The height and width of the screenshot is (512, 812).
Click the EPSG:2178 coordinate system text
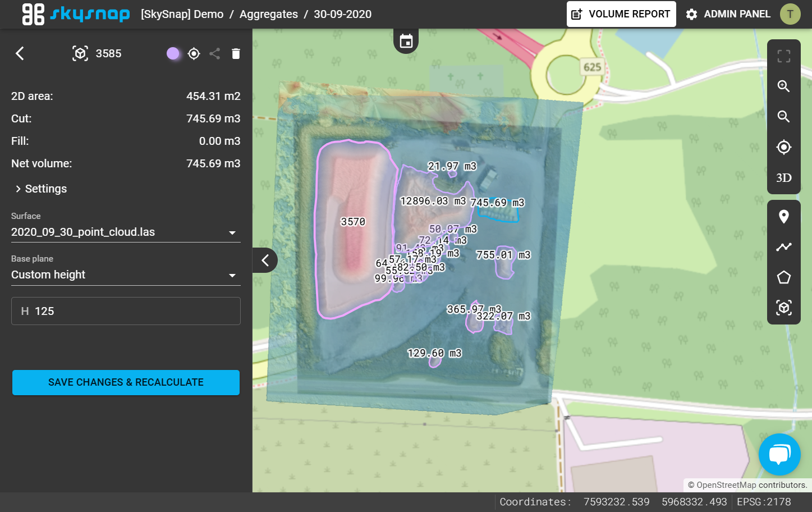click(x=764, y=502)
